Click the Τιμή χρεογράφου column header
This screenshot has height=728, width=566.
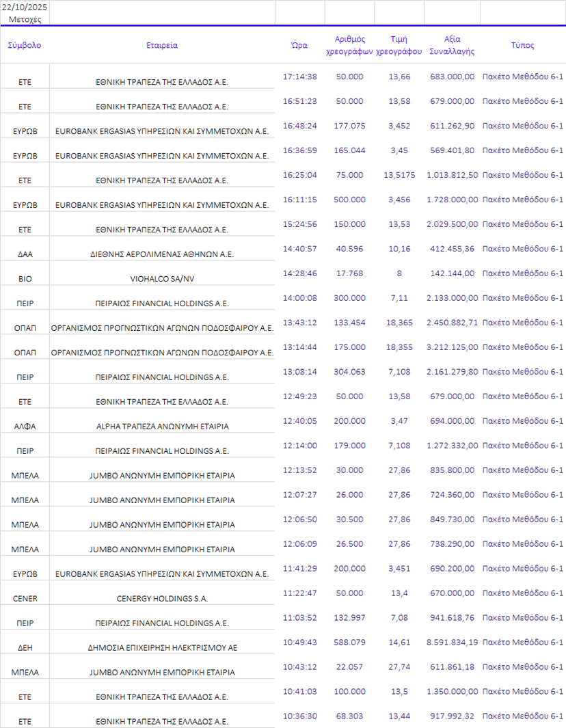pos(399,45)
